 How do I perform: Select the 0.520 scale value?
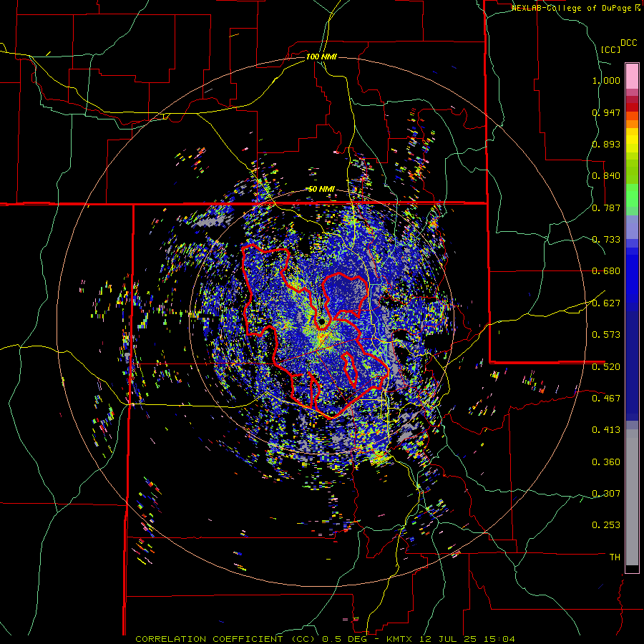pyautogui.click(x=606, y=366)
